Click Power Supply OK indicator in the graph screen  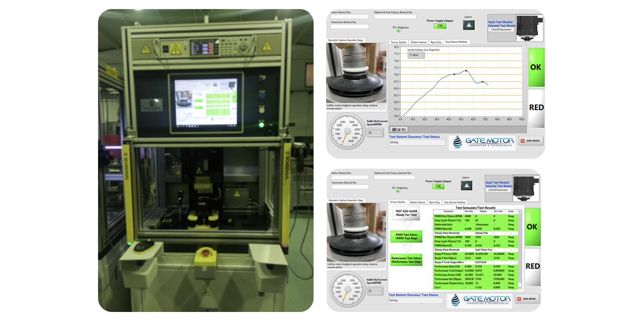(439, 26)
